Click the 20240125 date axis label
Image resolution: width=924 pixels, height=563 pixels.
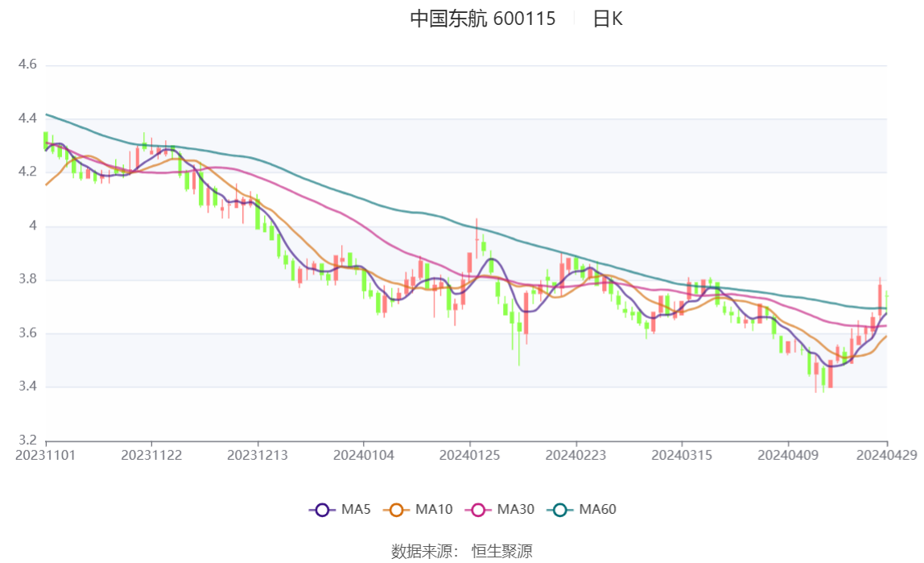(470, 455)
